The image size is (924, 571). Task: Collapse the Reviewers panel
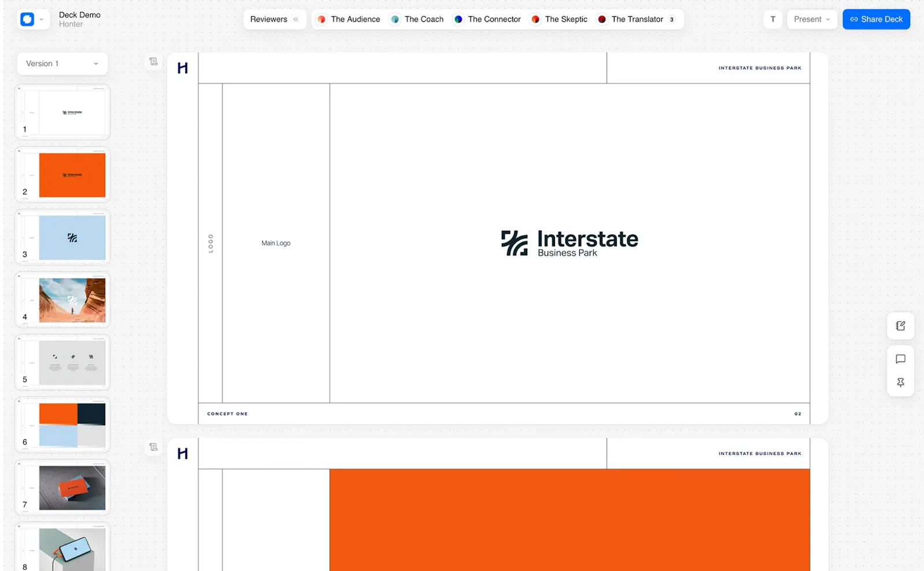[296, 19]
